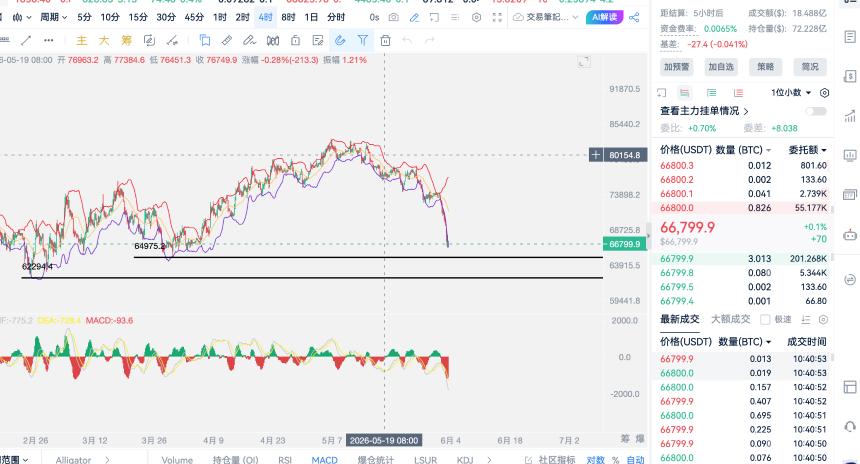Open the trades 数量(BTC) dropdown
The width and height of the screenshot is (860, 464).
(x=745, y=342)
